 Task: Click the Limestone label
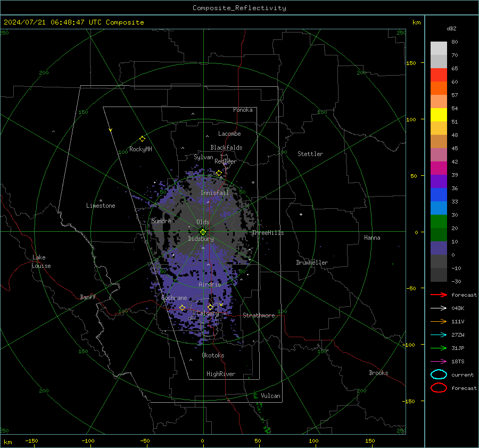(x=101, y=206)
